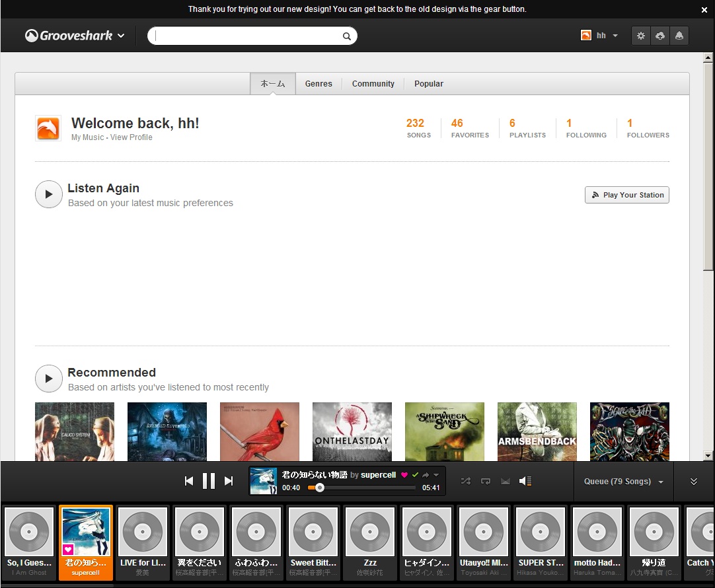Screen dimensions: 715x588
Task: Toggle repeat mode in the player
Action: point(486,481)
